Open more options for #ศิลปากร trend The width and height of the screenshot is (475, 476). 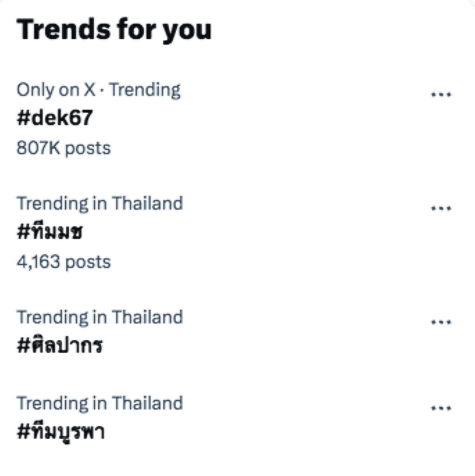coord(441,322)
